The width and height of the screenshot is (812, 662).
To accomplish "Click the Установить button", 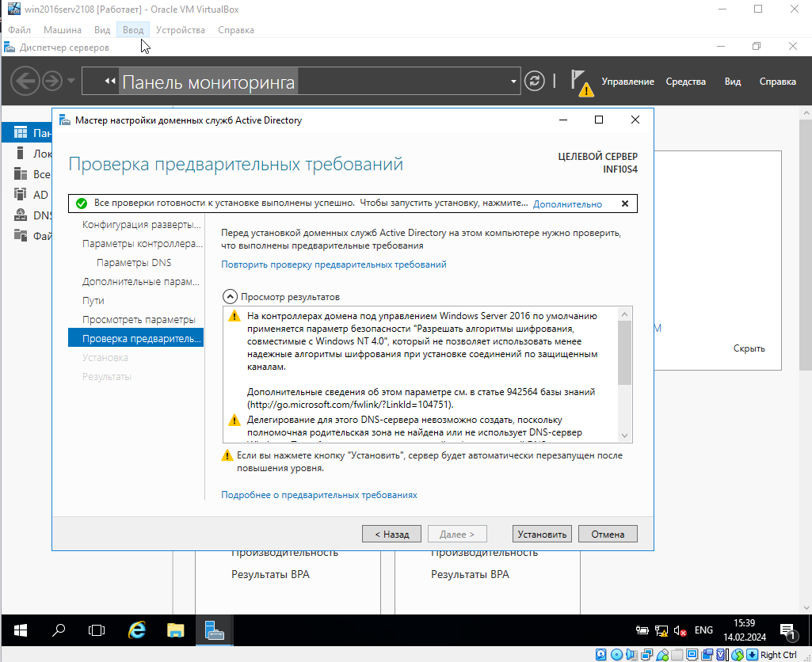I will (542, 534).
